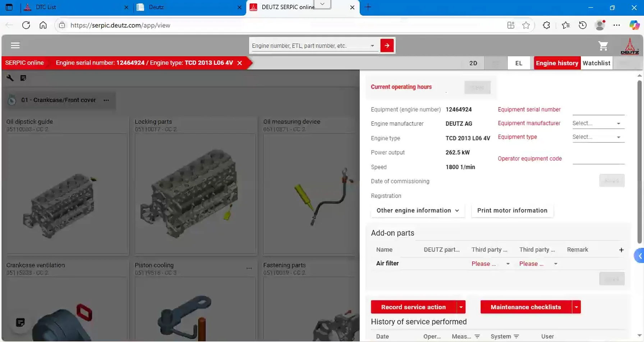This screenshot has height=342, width=644.
Task: Open browser favorites list
Action: click(x=565, y=25)
